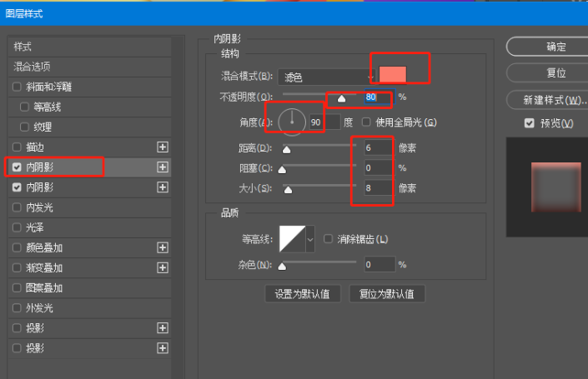The height and width of the screenshot is (379, 588).
Task: Open the 混合模式 blend mode dropdown
Action: tap(326, 76)
